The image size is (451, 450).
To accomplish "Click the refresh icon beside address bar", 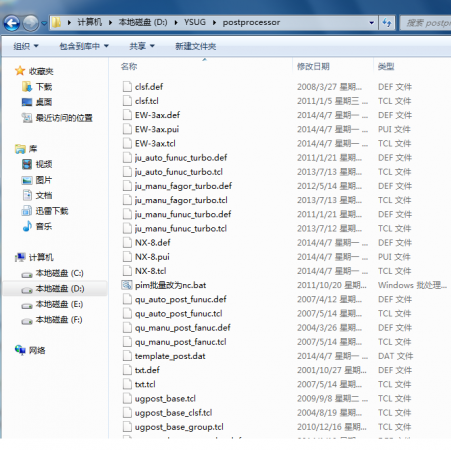I will 387,23.
